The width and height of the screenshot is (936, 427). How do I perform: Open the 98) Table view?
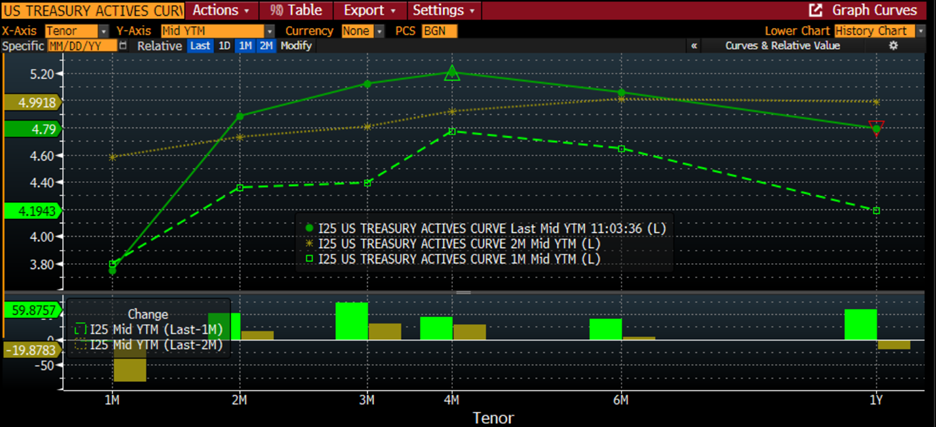[x=296, y=10]
